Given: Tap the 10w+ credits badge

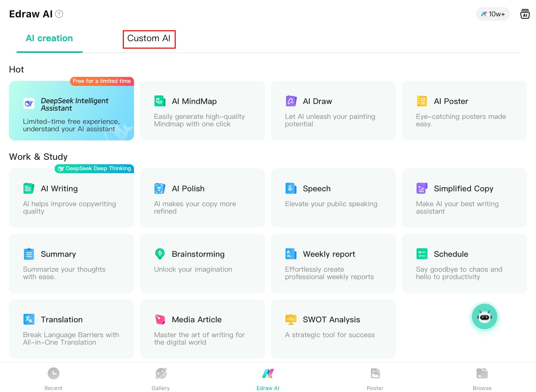Looking at the screenshot, I should pyautogui.click(x=493, y=14).
